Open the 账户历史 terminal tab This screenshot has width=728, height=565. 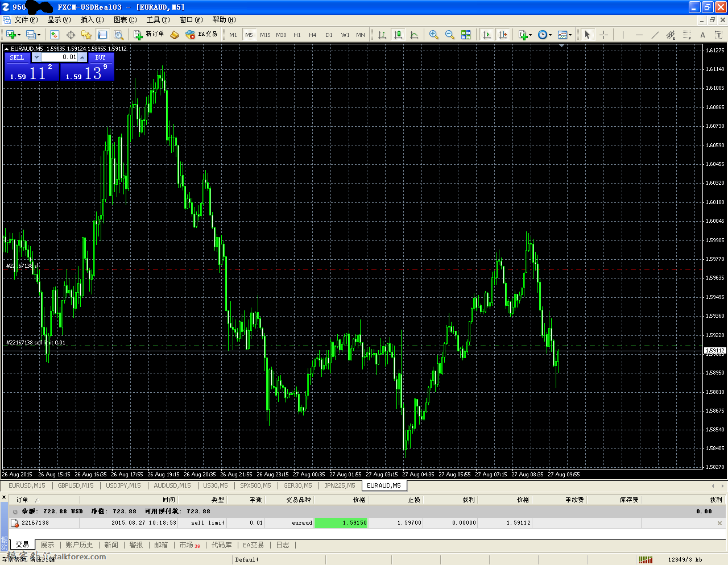click(79, 545)
